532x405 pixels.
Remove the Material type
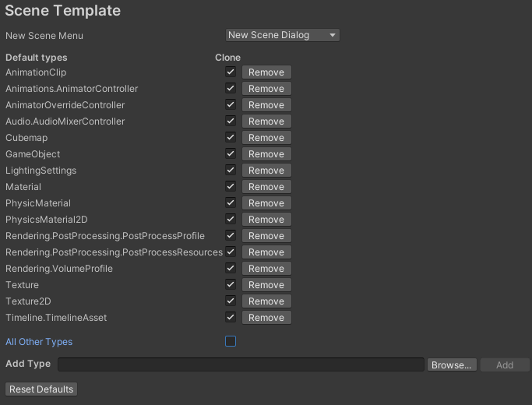tap(266, 187)
